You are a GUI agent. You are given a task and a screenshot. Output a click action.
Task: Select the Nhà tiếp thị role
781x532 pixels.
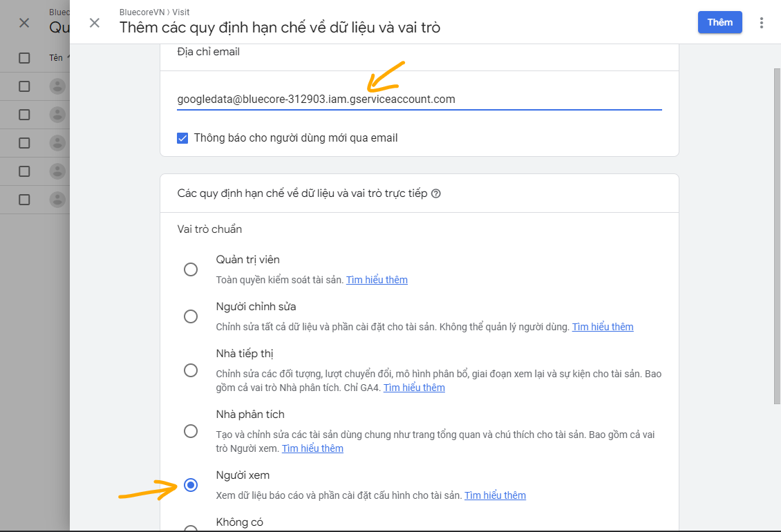(x=191, y=370)
